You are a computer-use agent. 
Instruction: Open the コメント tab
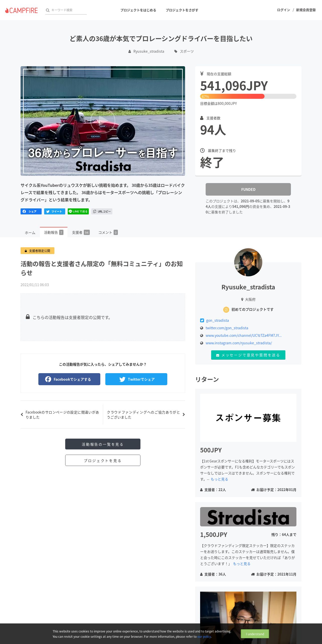pos(108,232)
